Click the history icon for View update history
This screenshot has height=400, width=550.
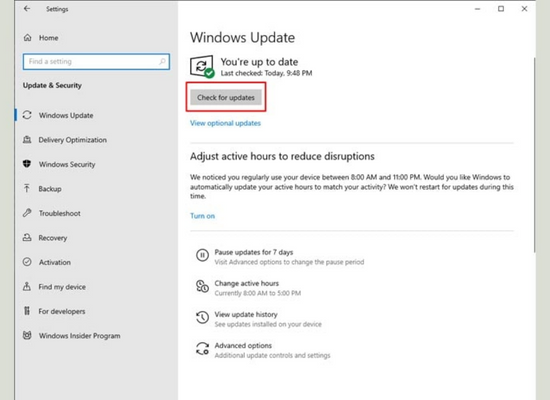[x=202, y=317]
